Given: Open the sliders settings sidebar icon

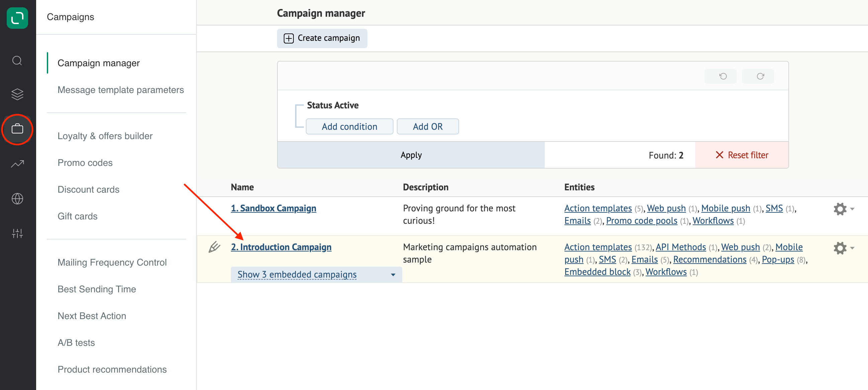Looking at the screenshot, I should (17, 233).
